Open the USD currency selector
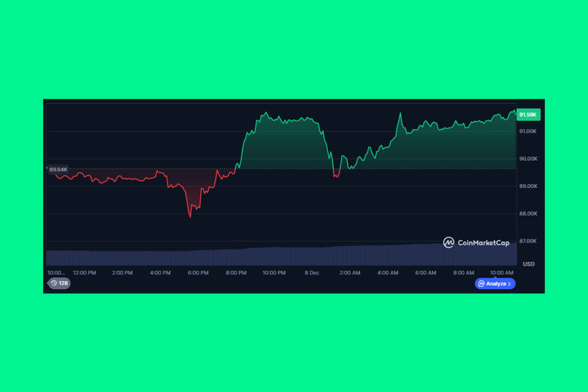The width and height of the screenshot is (588, 392). click(528, 264)
